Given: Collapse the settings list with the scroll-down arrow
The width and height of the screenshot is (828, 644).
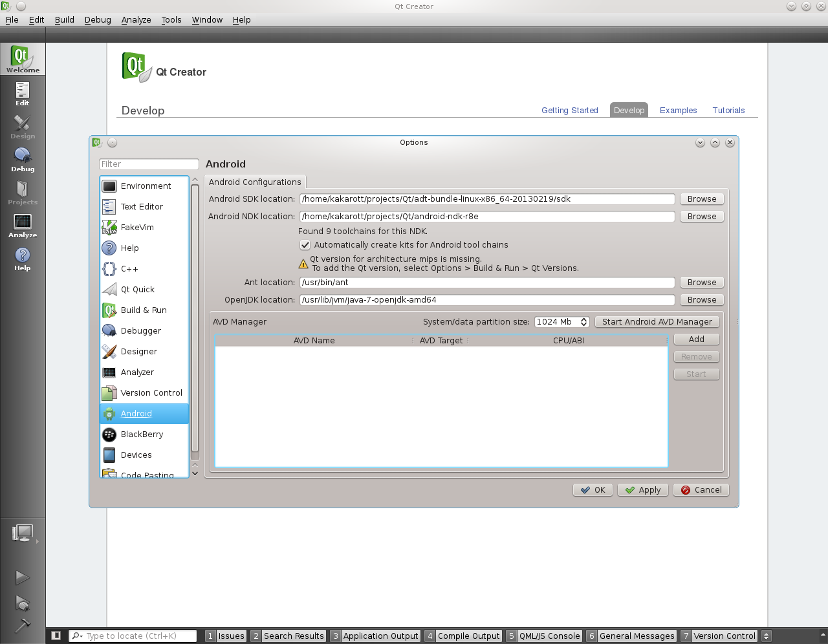Looking at the screenshot, I should point(195,473).
